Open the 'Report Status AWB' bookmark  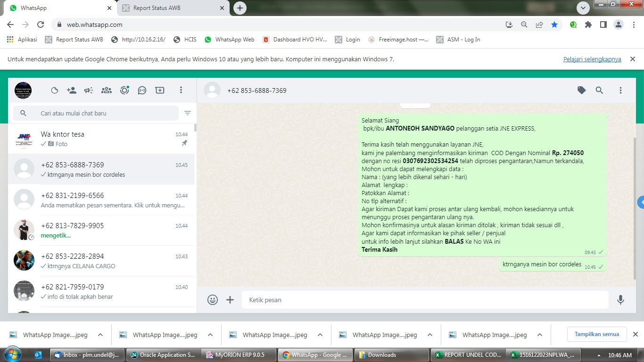[x=74, y=40]
